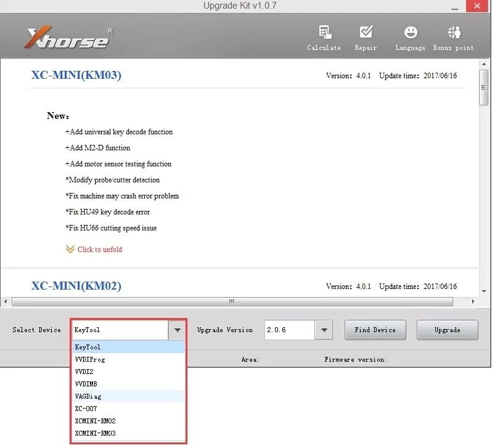Click "*Modify probe/cutter detection" text

[112, 180]
